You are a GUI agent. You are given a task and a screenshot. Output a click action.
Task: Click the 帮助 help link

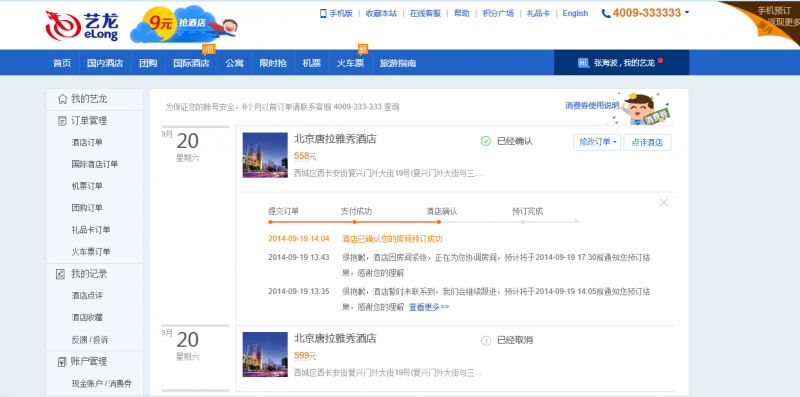click(x=462, y=13)
